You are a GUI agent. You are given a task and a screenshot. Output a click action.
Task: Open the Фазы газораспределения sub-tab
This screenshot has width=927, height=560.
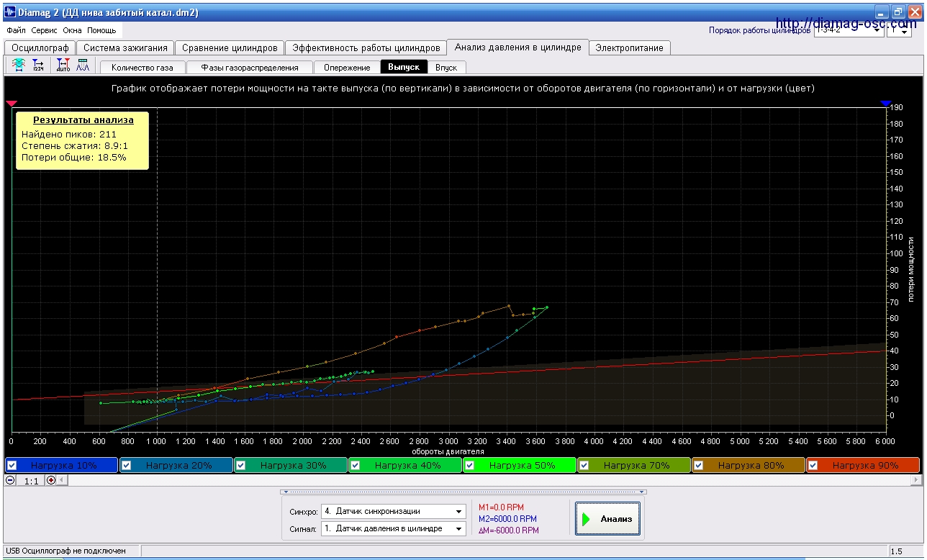[249, 67]
